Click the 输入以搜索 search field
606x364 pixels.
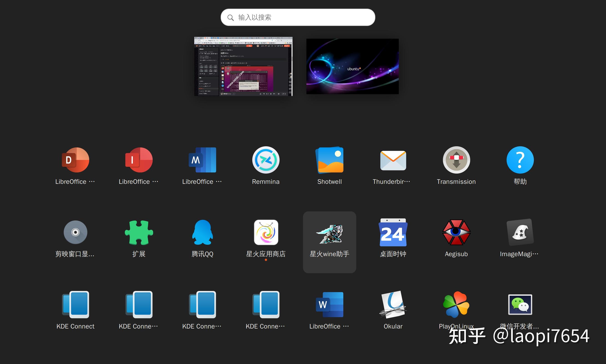click(298, 17)
